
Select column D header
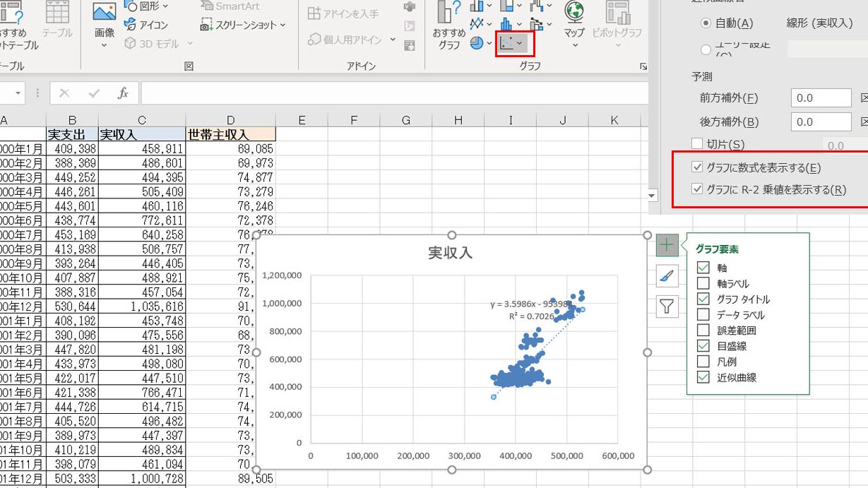pos(230,120)
